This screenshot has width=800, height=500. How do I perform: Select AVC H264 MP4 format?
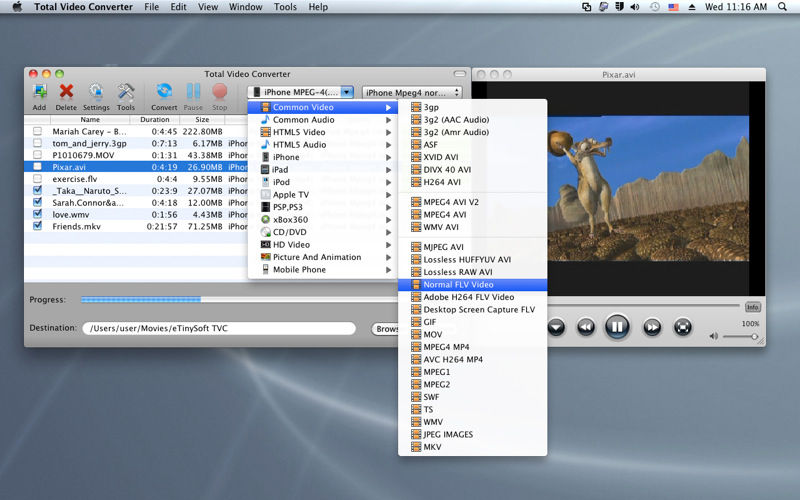472,359
